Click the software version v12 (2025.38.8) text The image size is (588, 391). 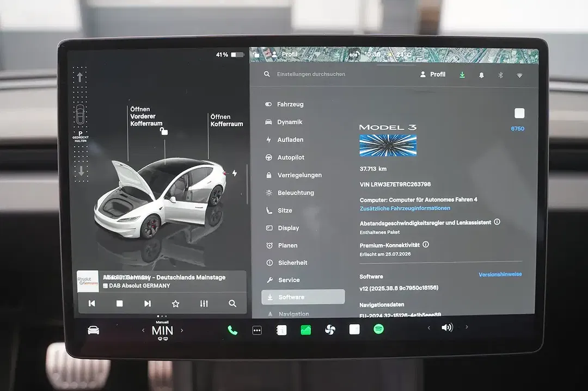tap(399, 288)
